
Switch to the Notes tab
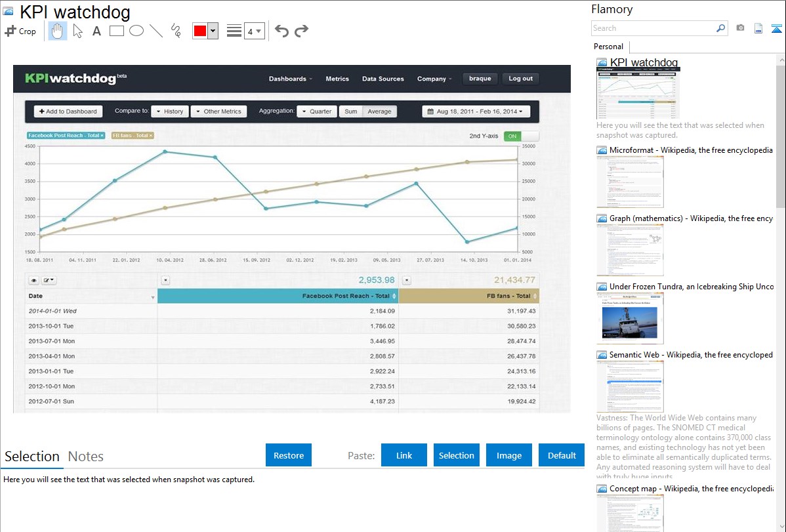86,457
